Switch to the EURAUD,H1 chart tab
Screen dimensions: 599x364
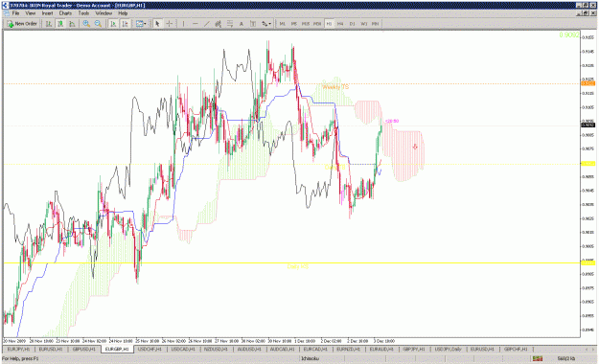(x=381, y=349)
